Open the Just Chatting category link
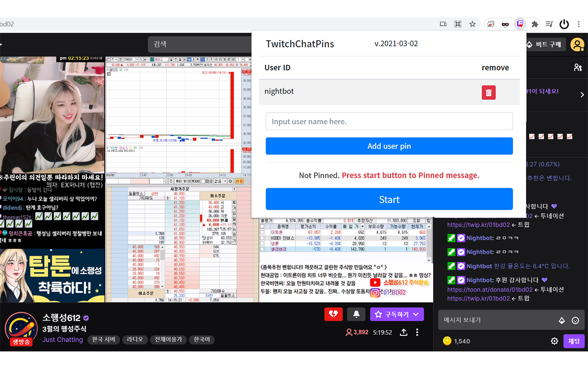Viewport: 588px width, 368px height. 62,339
